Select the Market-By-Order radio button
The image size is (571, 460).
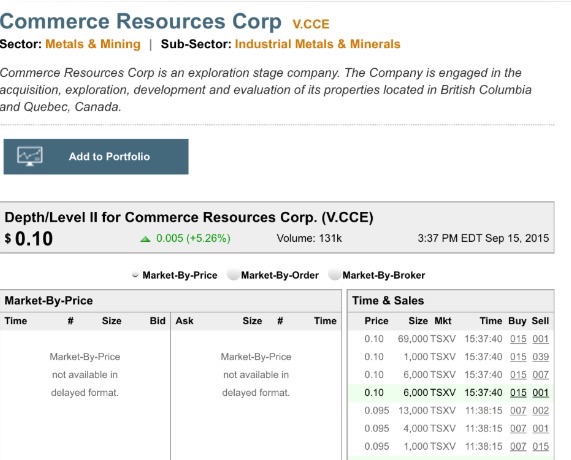point(233,275)
